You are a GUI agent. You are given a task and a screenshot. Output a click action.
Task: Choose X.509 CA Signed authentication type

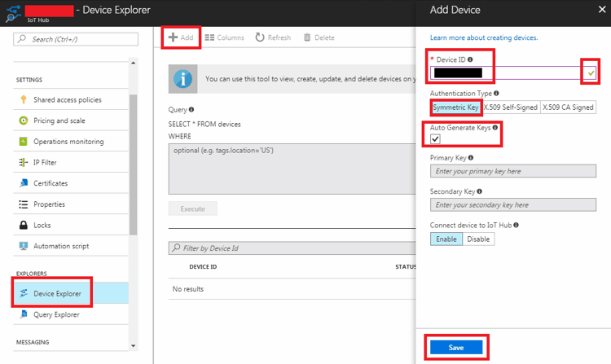[569, 107]
